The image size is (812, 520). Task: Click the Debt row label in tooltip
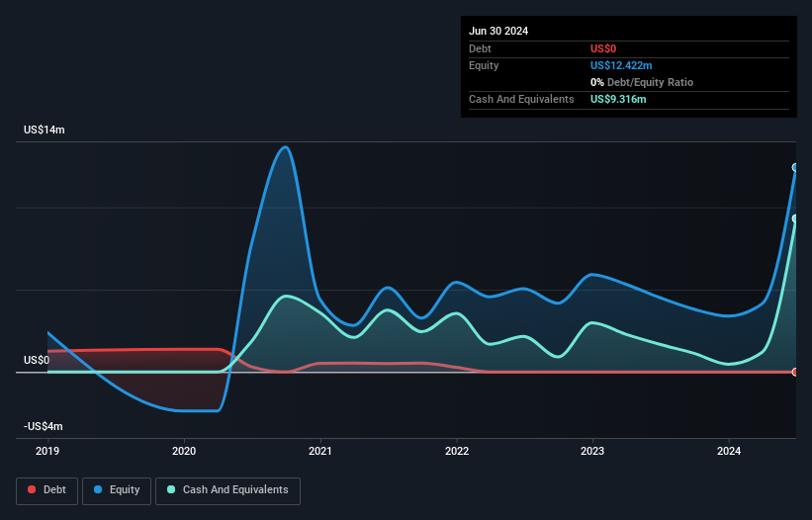point(480,48)
